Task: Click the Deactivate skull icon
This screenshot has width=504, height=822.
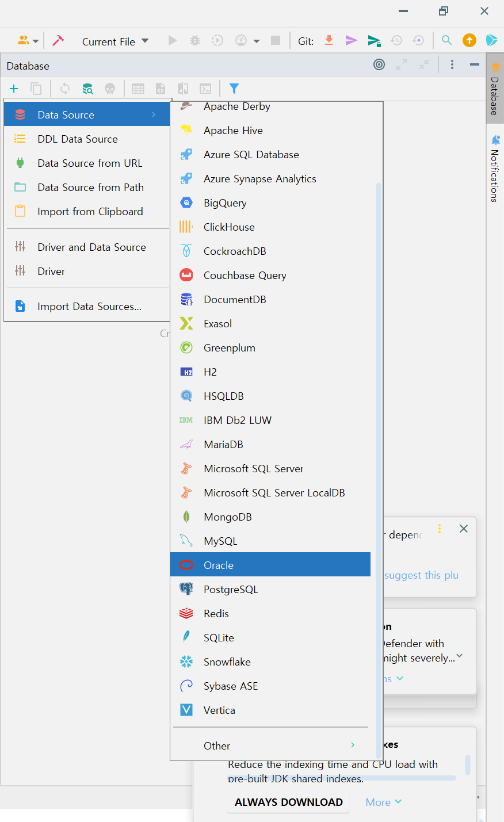Action: click(110, 89)
